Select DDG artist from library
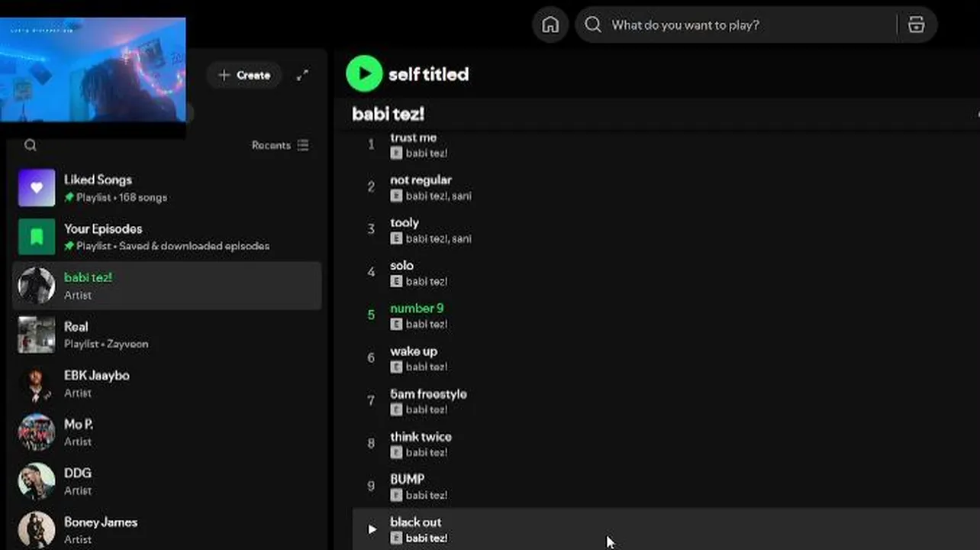Screen dimensions: 980x550 coord(78,474)
